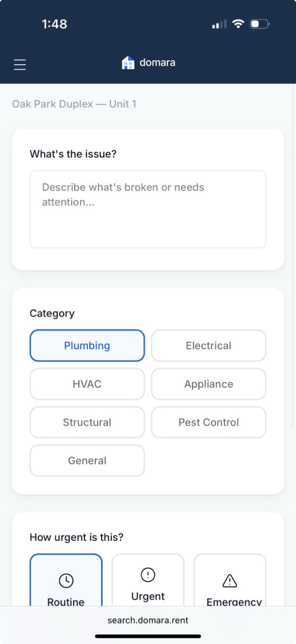Pick the Appliance category
The image size is (296, 644).
208,384
